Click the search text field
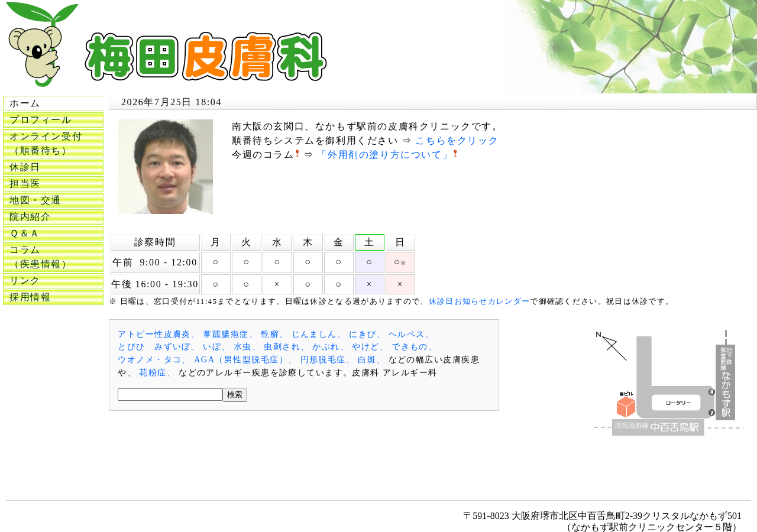Image resolution: width=757 pixels, height=532 pixels. click(x=170, y=394)
